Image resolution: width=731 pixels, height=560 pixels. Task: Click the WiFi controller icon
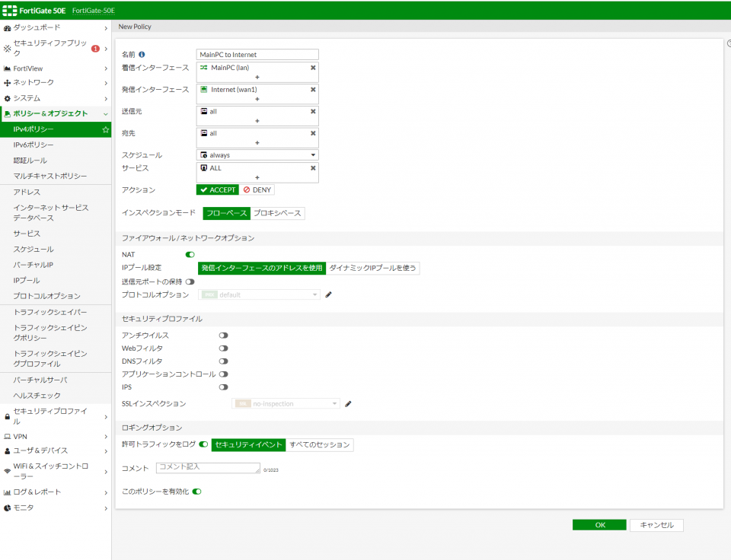7,471
